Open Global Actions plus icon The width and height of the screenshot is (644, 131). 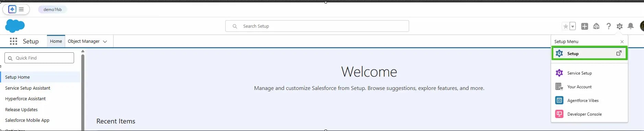pos(585,26)
